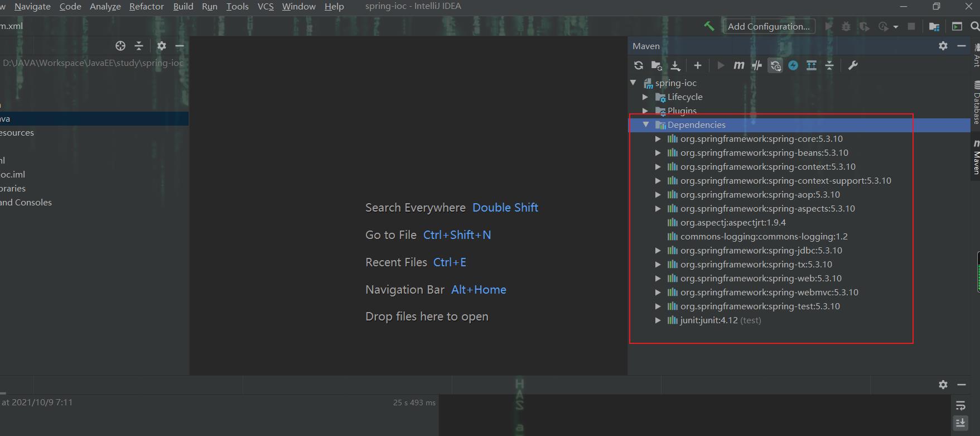
Task: Open Maven Settings wrench icon
Action: pyautogui.click(x=853, y=65)
